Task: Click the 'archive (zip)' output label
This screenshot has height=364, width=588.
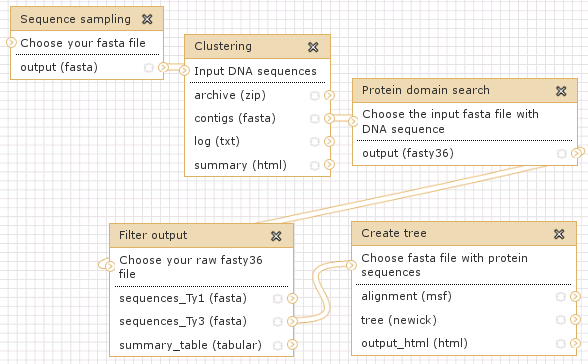Action: click(x=230, y=95)
